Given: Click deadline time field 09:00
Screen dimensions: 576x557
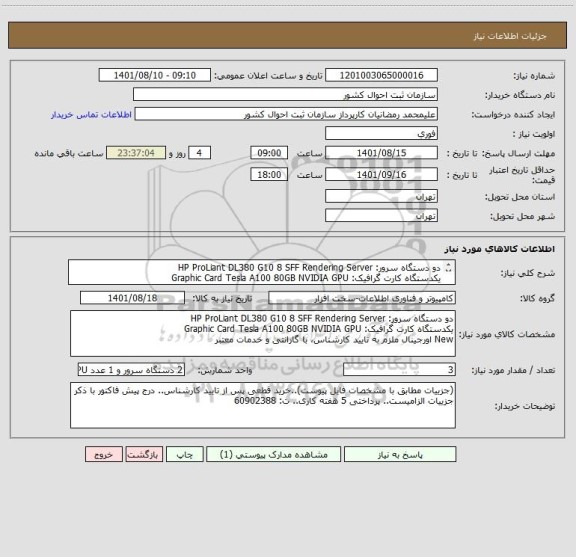Looking at the screenshot, I should 269,153.
